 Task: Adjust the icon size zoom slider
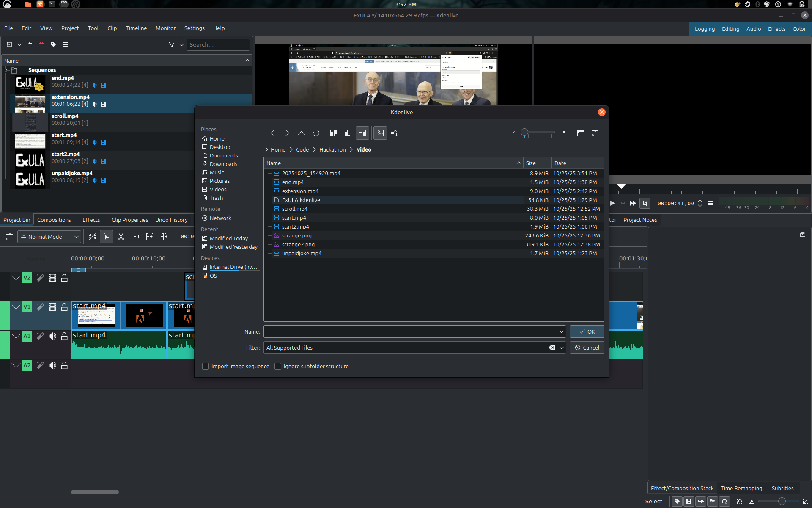click(525, 133)
